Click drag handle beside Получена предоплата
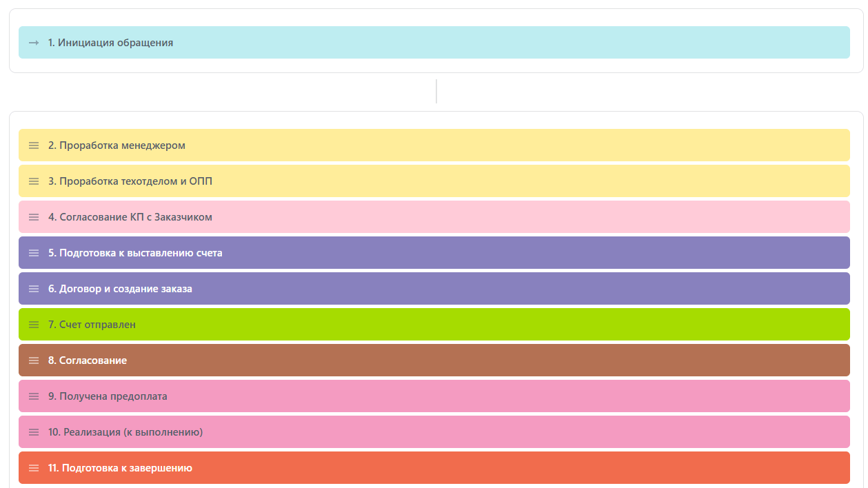The width and height of the screenshot is (868, 488). click(x=34, y=396)
